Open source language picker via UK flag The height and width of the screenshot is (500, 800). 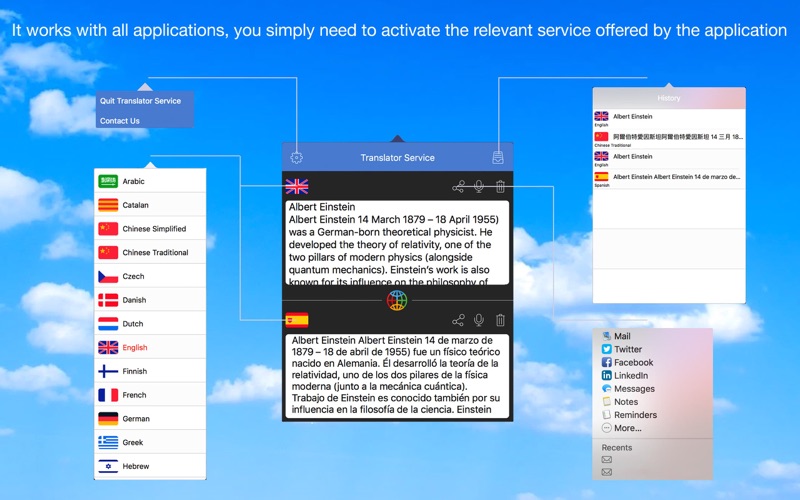click(296, 186)
